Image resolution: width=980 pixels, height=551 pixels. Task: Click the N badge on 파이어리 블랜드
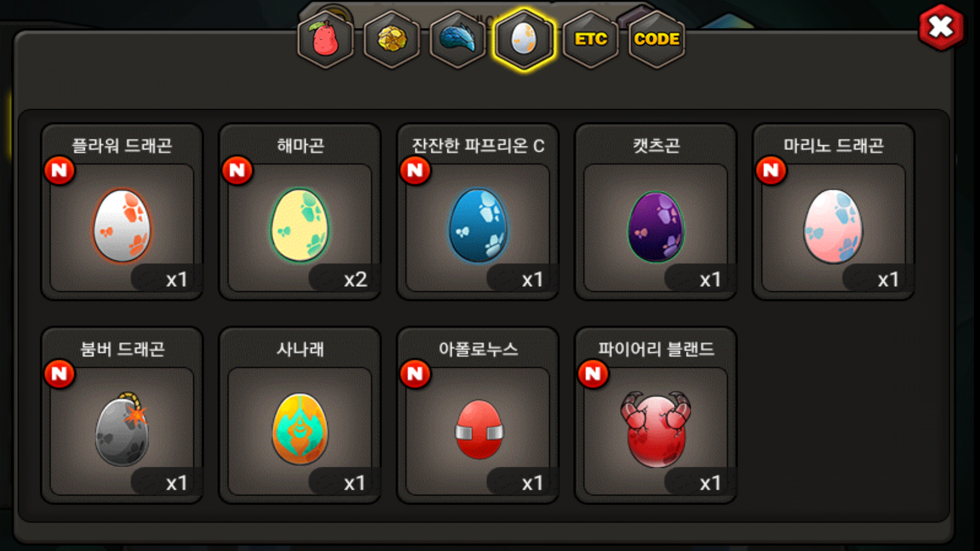[593, 374]
